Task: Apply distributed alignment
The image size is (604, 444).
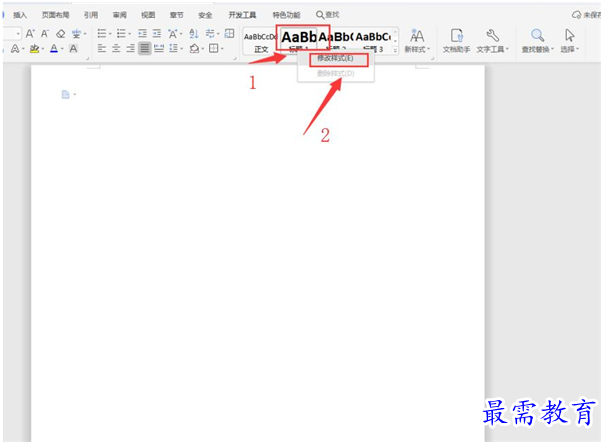Action: (x=159, y=49)
